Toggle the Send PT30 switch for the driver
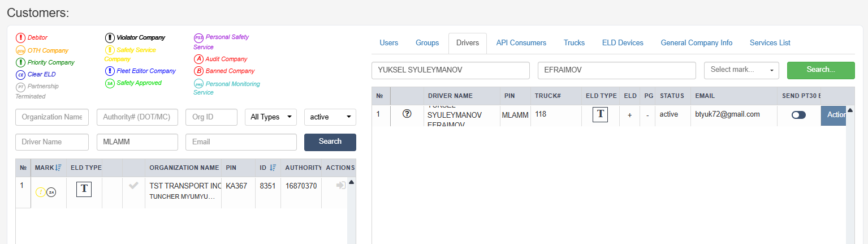Screen dimensions: 868x244 [798, 114]
